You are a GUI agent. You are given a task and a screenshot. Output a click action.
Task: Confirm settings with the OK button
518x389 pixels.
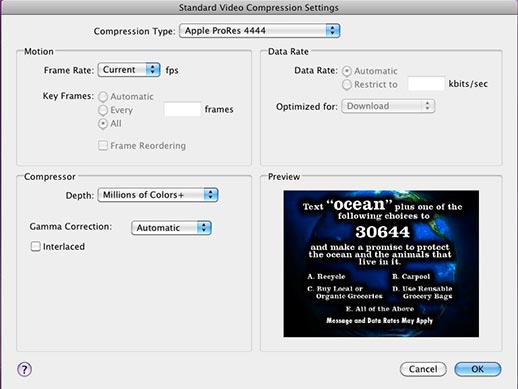point(478,369)
